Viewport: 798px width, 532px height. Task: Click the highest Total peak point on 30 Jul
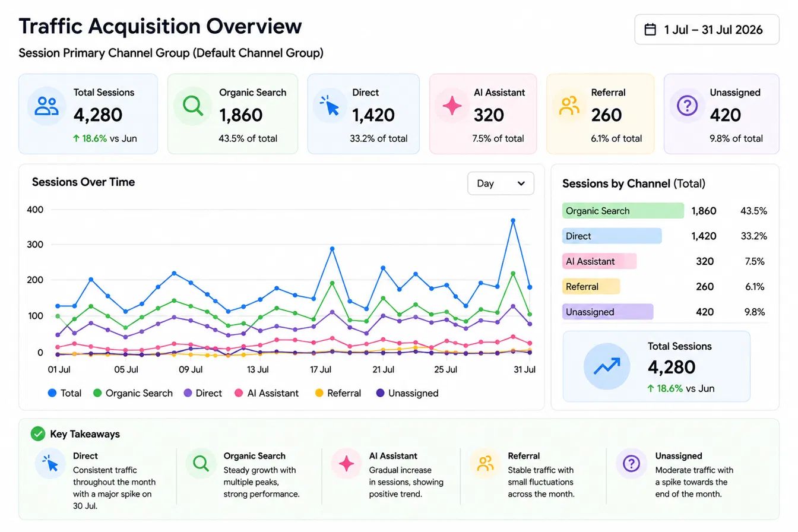click(513, 220)
